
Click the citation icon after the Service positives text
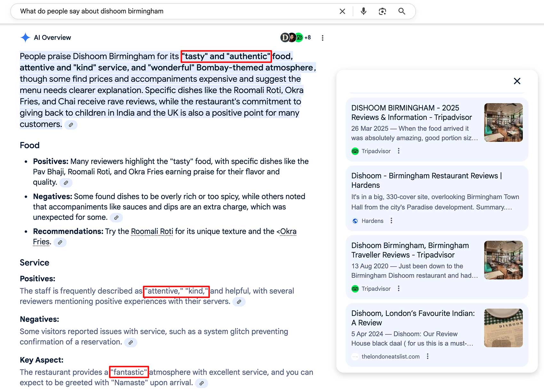239,302
